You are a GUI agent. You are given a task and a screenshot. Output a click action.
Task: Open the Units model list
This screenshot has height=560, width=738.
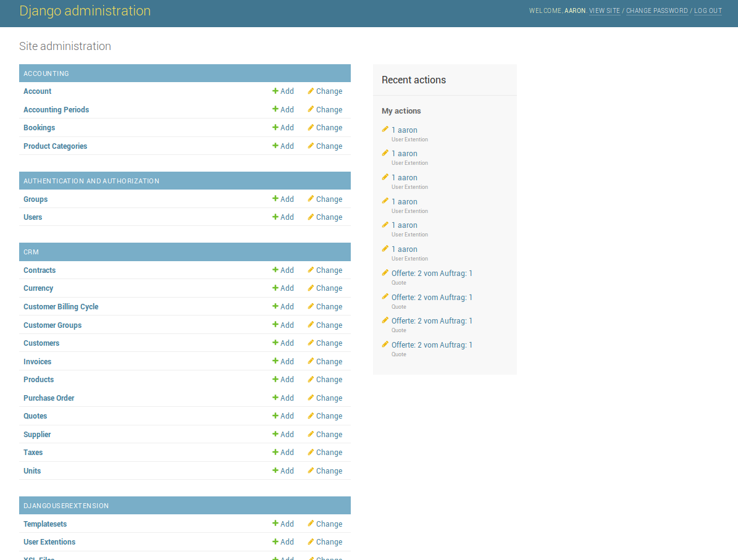[x=32, y=470]
